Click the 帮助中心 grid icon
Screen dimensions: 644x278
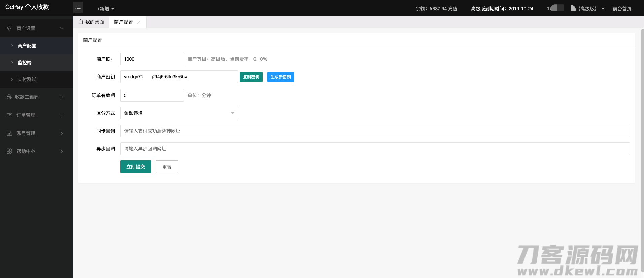click(x=9, y=151)
